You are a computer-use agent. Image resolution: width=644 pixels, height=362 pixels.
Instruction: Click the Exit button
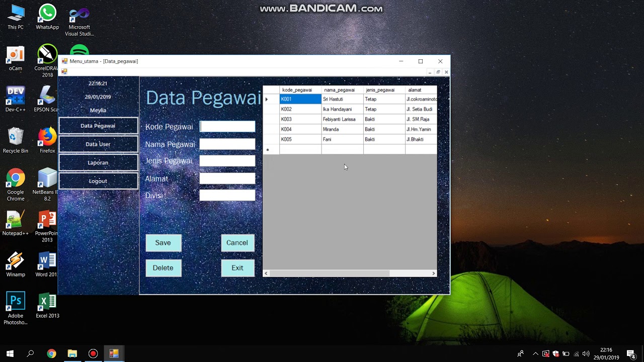(x=237, y=268)
